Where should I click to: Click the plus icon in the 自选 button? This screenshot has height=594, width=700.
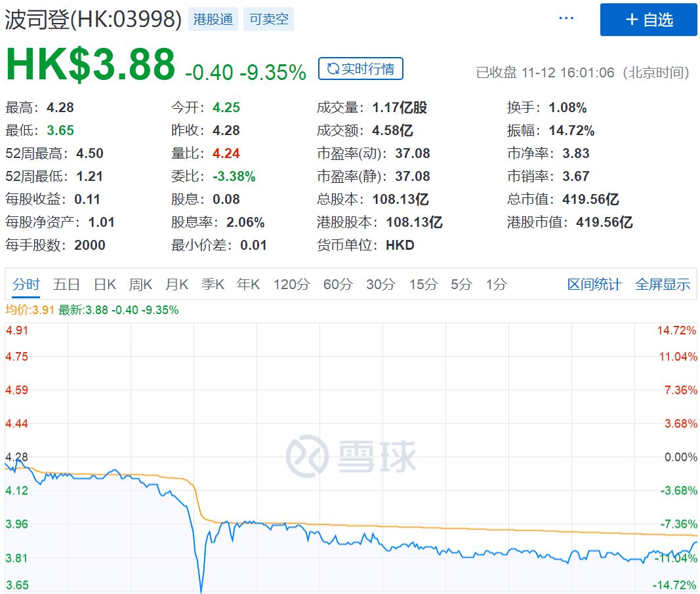(632, 20)
